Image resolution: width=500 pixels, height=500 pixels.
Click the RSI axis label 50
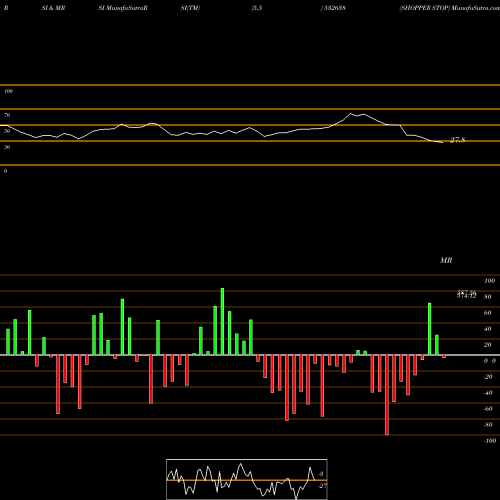pos(7,131)
